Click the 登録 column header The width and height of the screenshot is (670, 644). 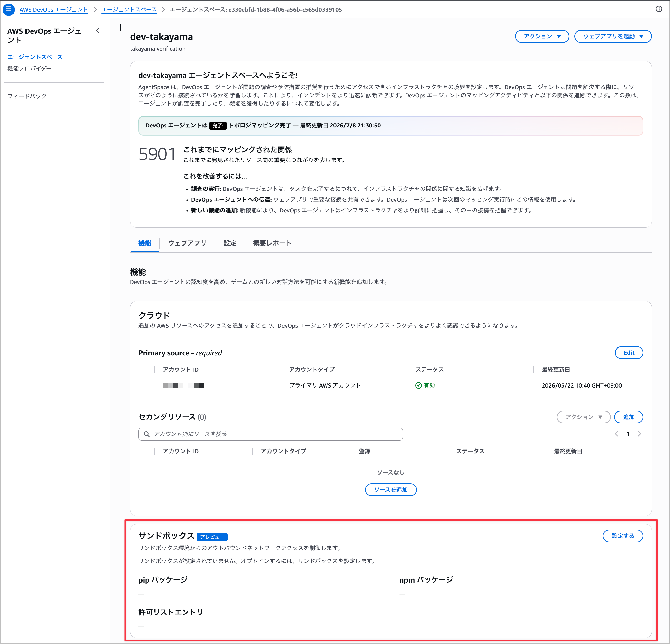tap(364, 451)
